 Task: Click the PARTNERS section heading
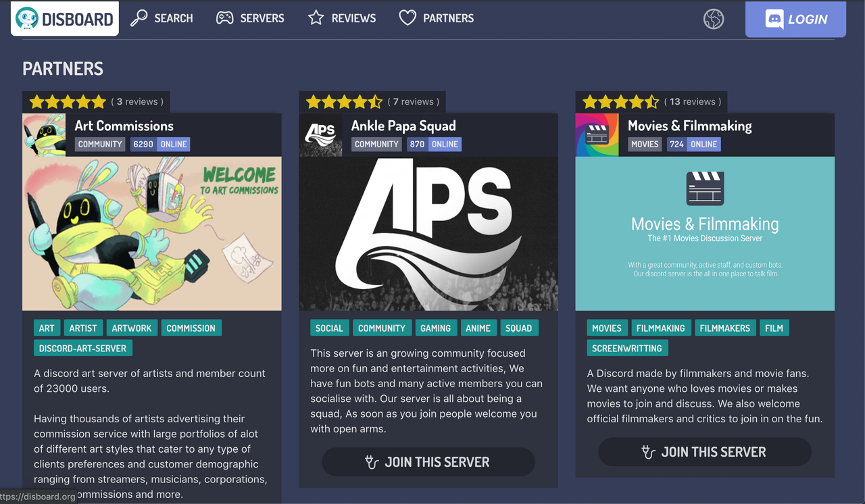pos(63,69)
